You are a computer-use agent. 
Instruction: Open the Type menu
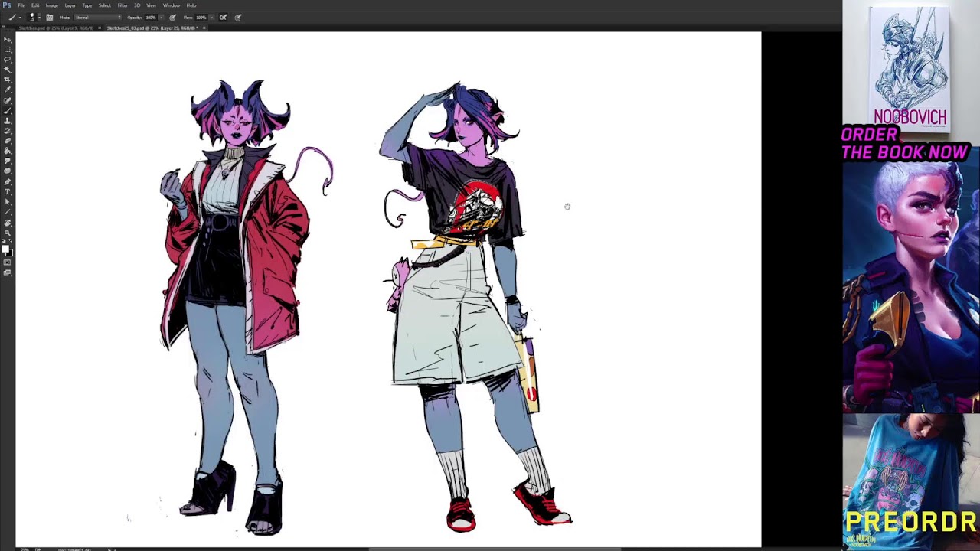click(x=87, y=5)
